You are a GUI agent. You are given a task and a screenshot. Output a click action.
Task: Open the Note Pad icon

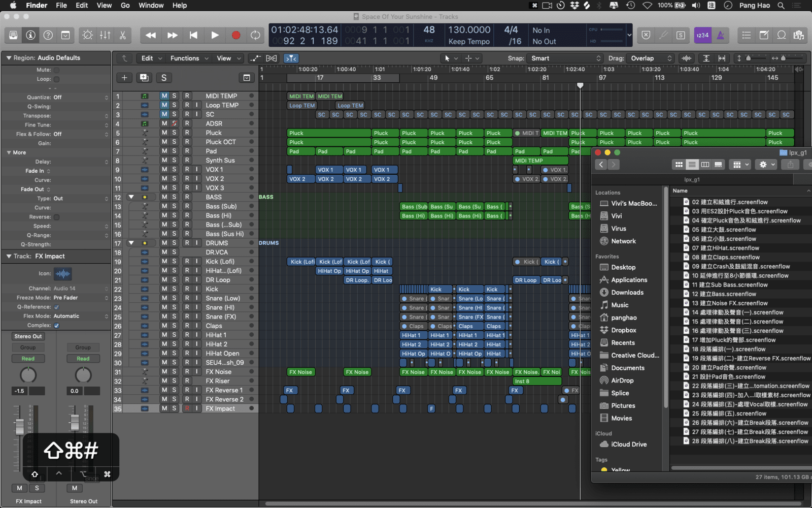764,35
